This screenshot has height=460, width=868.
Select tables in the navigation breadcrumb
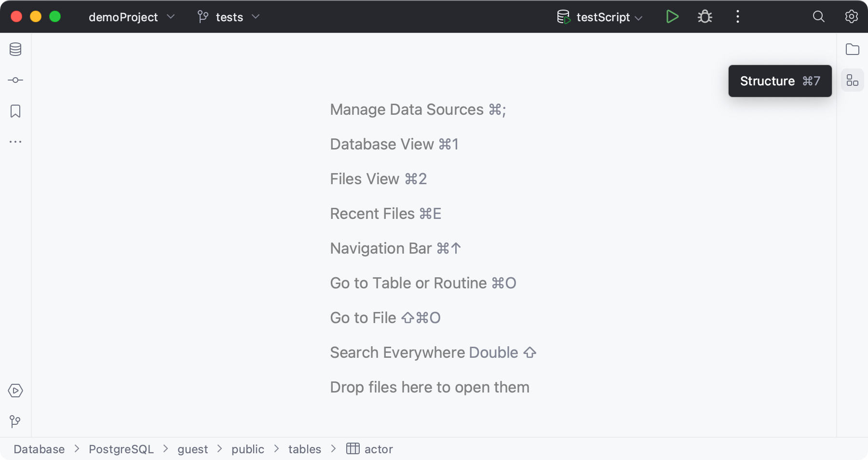click(305, 449)
